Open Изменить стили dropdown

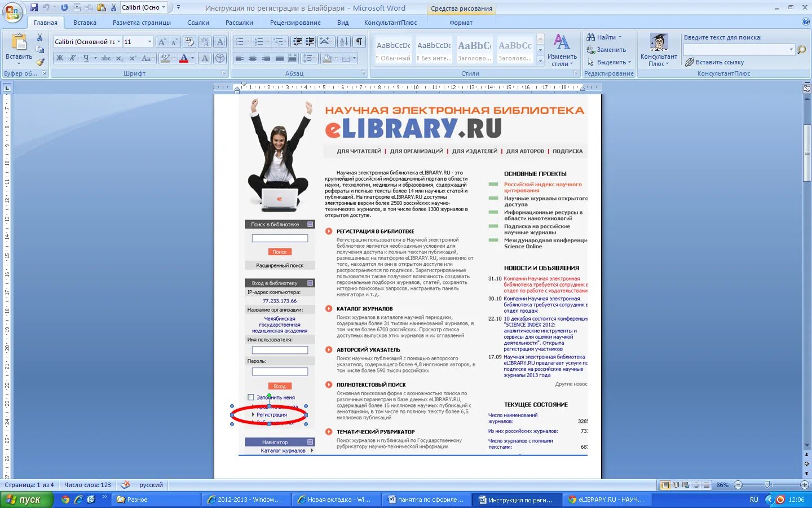click(562, 50)
